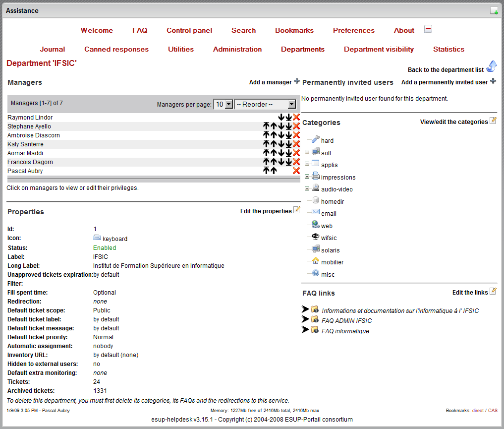Move Pascal Aubry up one position
The image size is (504, 429).
(274, 171)
